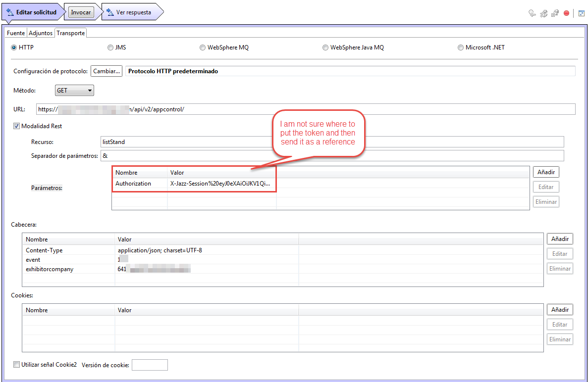This screenshot has width=588, height=382.
Task: Click Cambiar... to change protocol configuration
Action: (x=106, y=71)
